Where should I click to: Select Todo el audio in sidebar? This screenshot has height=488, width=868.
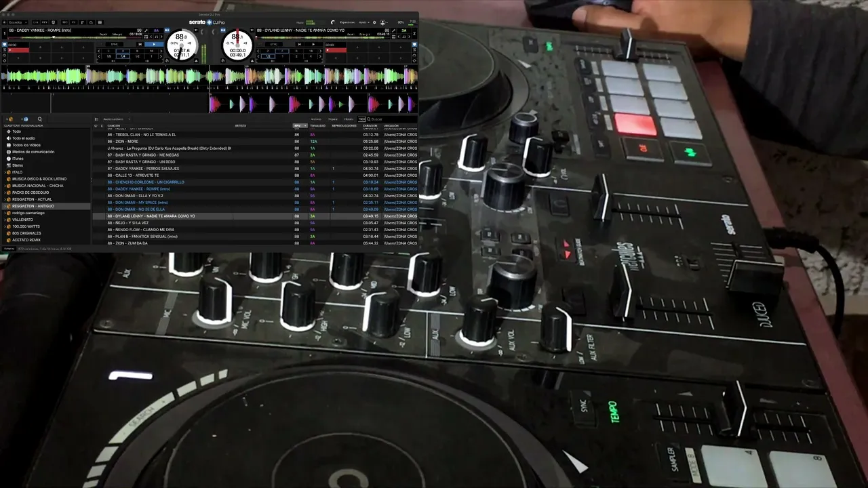click(24, 138)
